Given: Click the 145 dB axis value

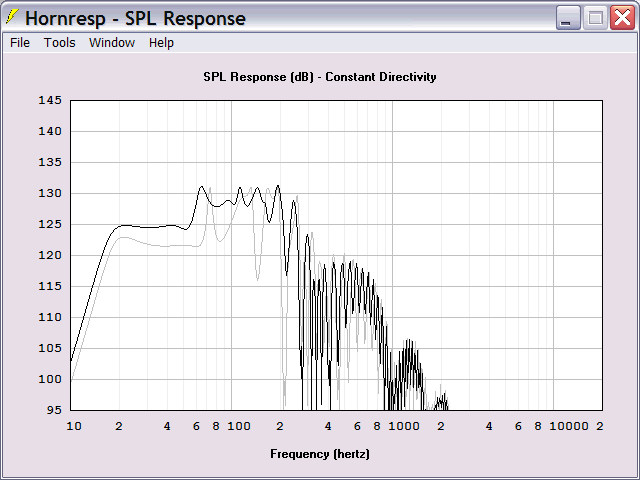Looking at the screenshot, I should click(50, 100).
